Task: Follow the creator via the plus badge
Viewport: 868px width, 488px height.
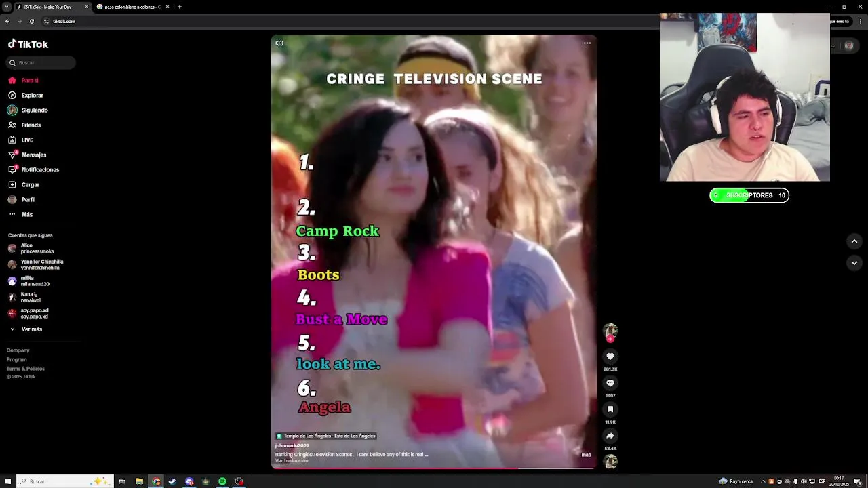Action: coord(610,339)
